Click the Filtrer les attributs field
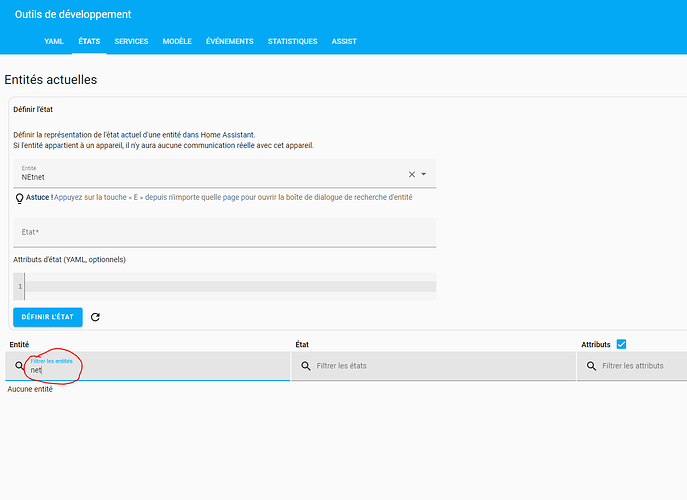The image size is (687, 500). [x=632, y=366]
